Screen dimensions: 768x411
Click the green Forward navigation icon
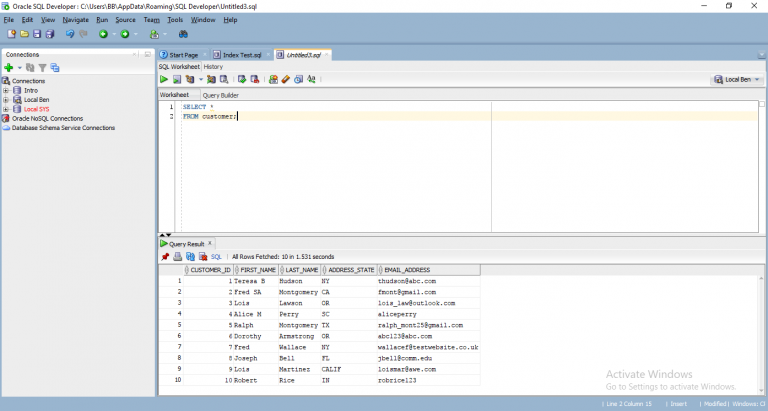125,34
